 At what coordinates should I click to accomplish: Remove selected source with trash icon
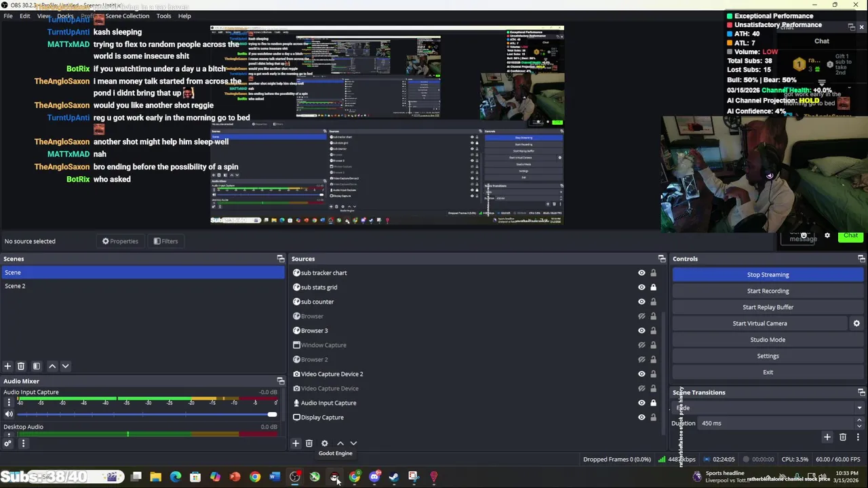point(309,443)
